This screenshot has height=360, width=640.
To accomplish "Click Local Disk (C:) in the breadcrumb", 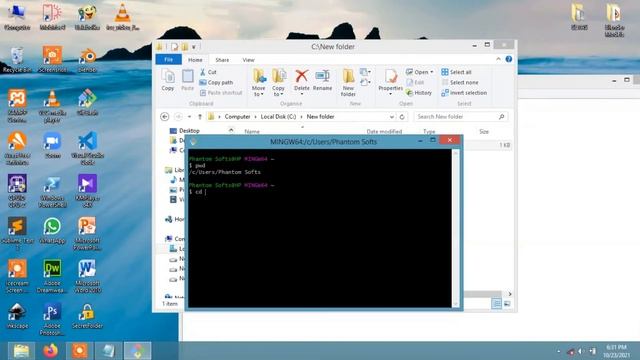I will pos(278,117).
